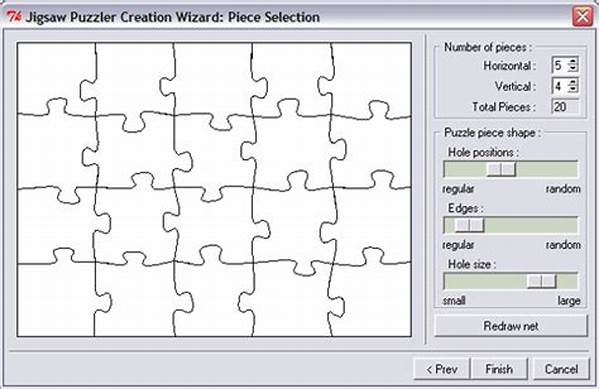This screenshot has width=600, height=389.
Task: Click the Redraw net button
Action: click(x=511, y=326)
